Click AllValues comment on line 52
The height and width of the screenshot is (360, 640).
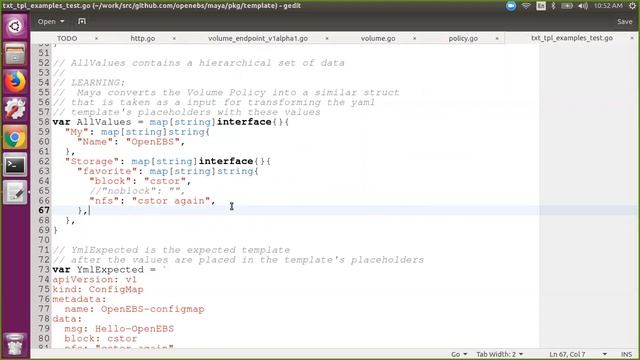198,63
